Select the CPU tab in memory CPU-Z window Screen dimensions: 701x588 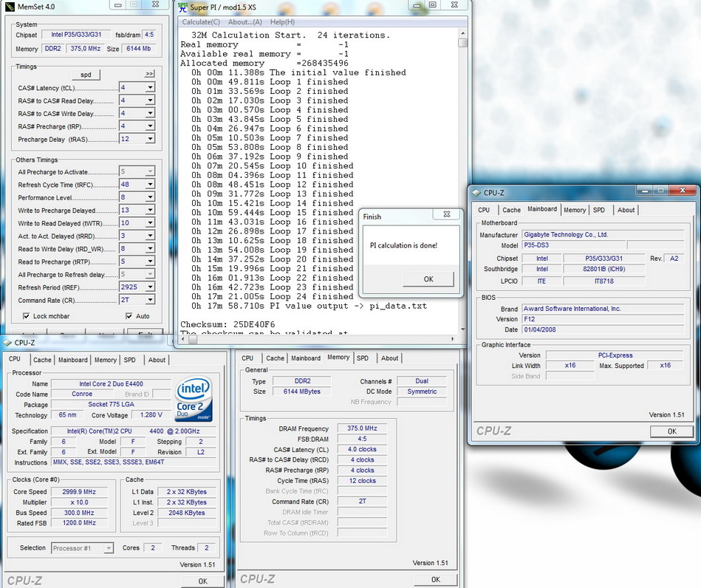pos(247,358)
